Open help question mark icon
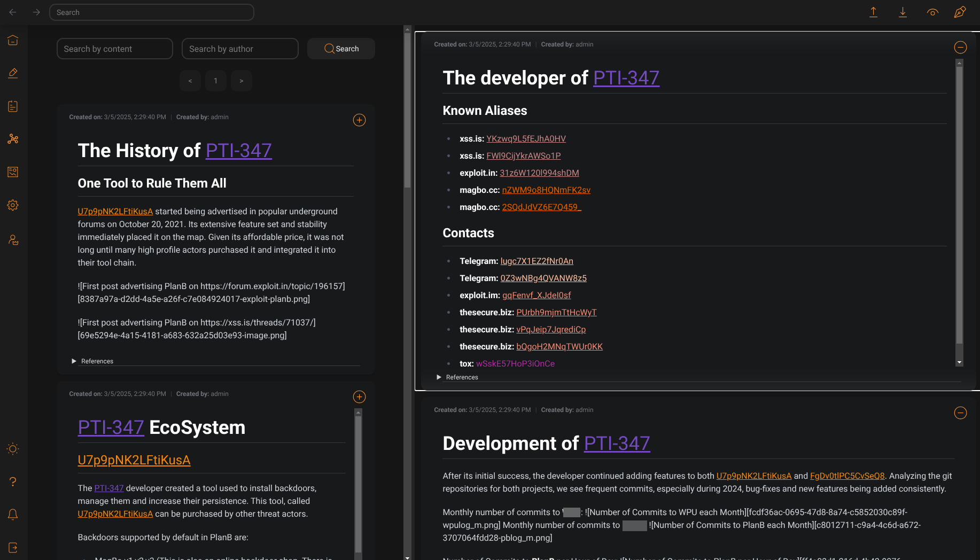The image size is (980, 560). (13, 481)
